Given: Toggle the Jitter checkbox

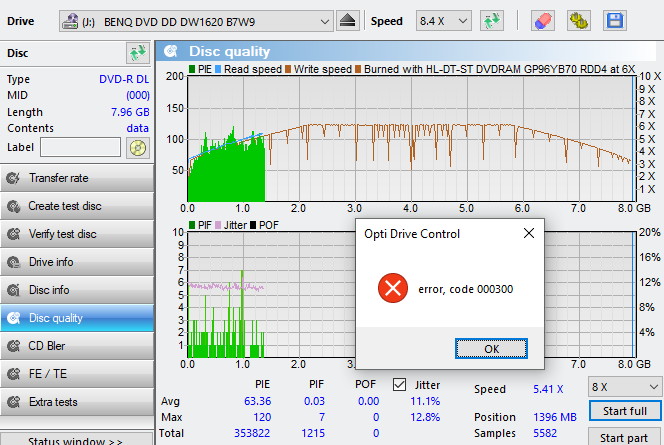Looking at the screenshot, I should (x=400, y=384).
